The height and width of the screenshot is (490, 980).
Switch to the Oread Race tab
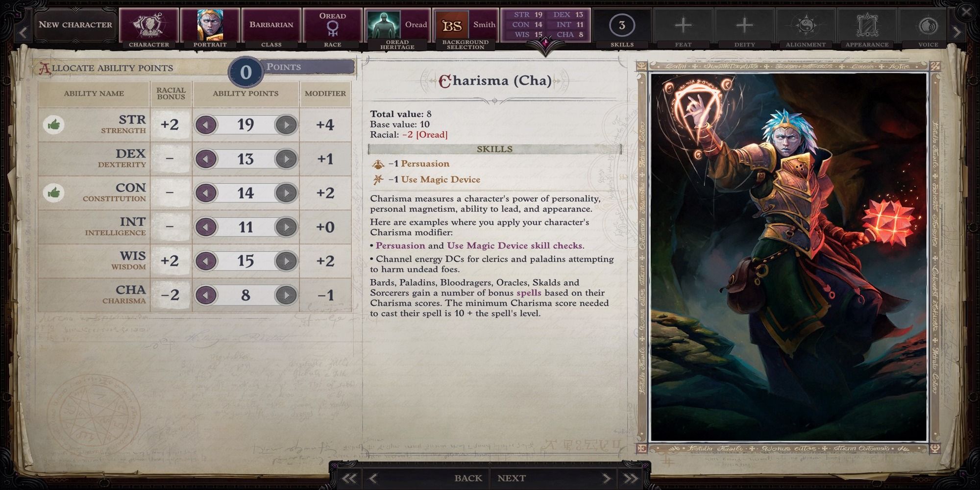coord(333,24)
